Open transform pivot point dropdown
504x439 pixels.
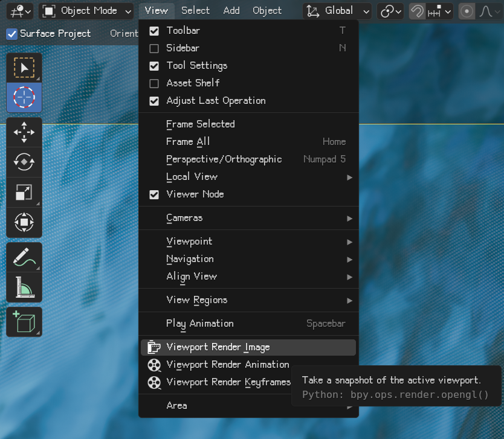[390, 11]
